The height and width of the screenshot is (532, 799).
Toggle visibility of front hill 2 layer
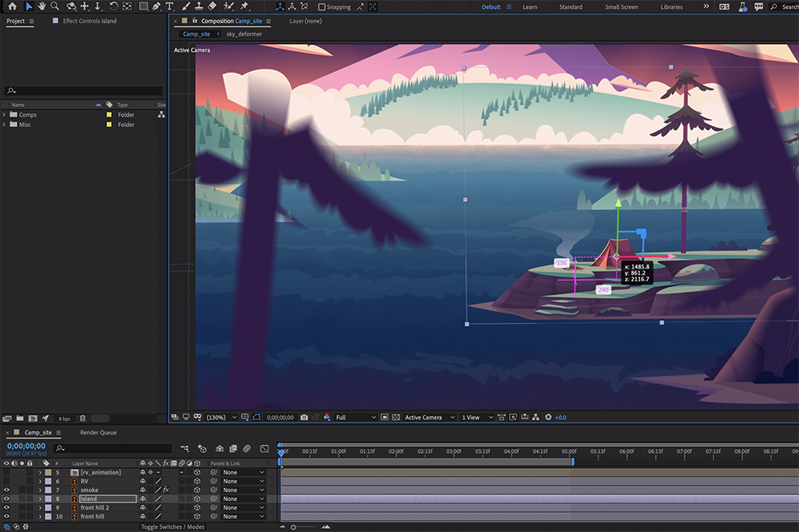(x=6, y=507)
